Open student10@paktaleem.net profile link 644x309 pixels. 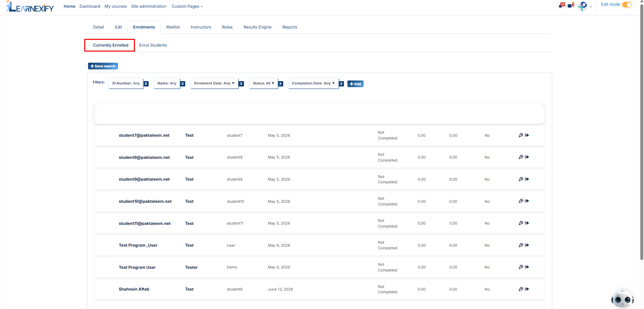145,201
